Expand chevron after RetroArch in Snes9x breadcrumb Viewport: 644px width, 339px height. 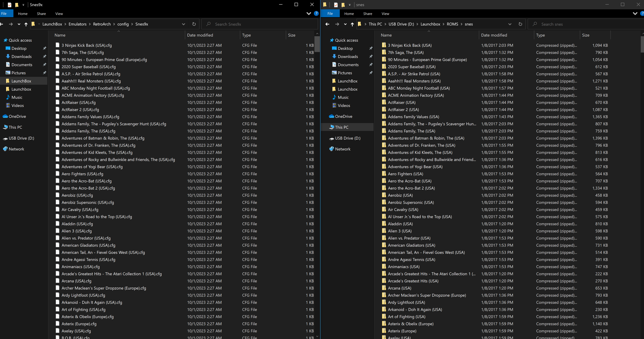click(x=114, y=24)
